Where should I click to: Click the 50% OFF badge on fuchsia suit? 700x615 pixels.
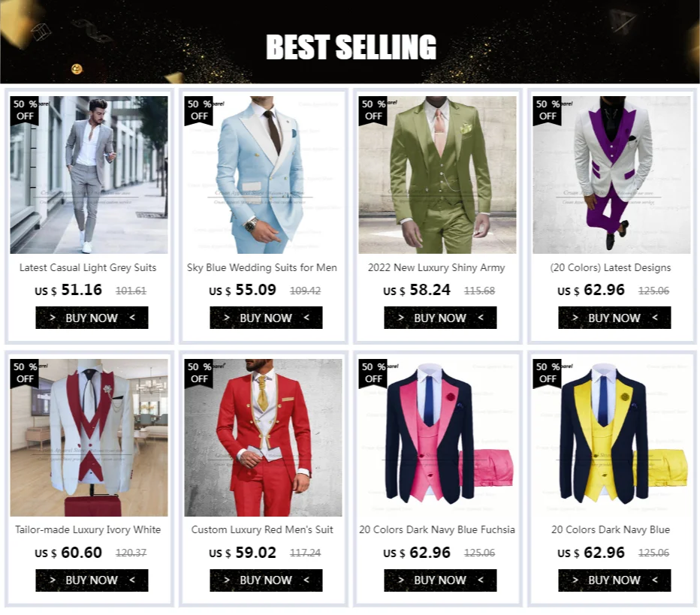[x=373, y=373]
